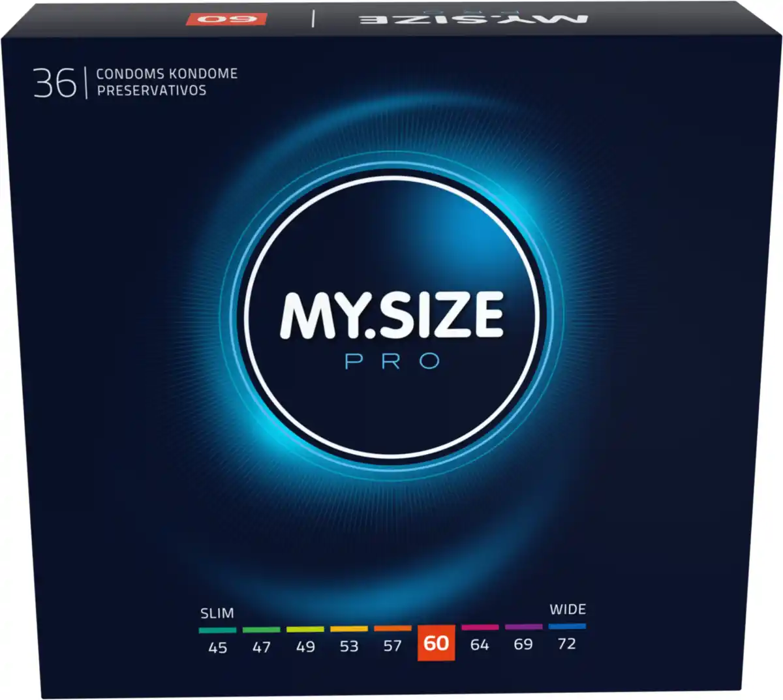Click the size 57 number
Screen dimensions: 783x700
click(x=392, y=645)
